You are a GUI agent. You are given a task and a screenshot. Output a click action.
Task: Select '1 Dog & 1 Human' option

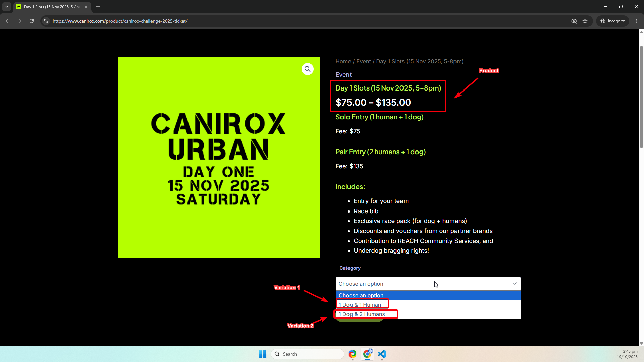pos(360,305)
